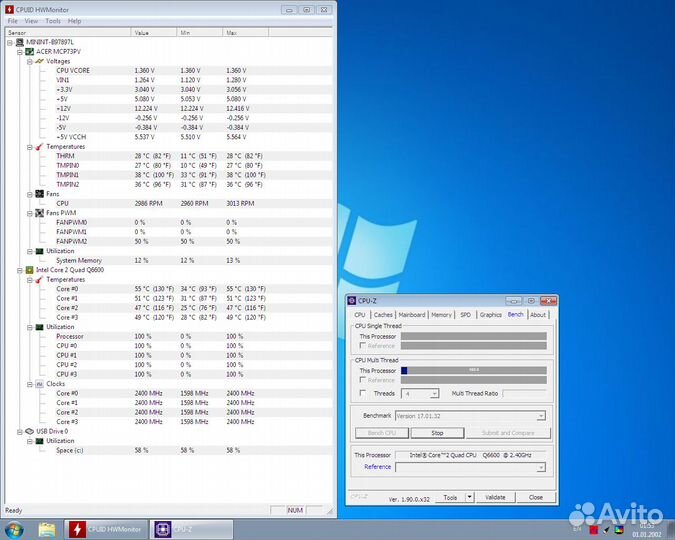This screenshot has height=540, width=675.
Task: Click the Max column header
Action: [x=245, y=33]
